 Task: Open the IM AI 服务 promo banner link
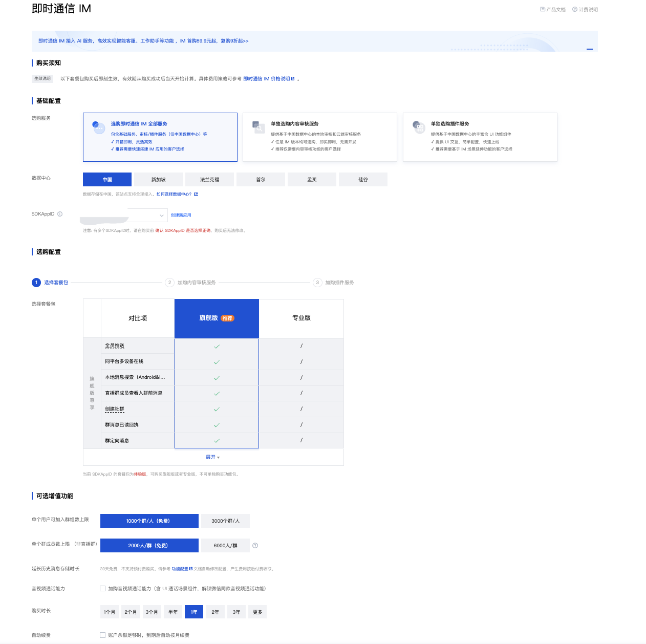click(143, 41)
